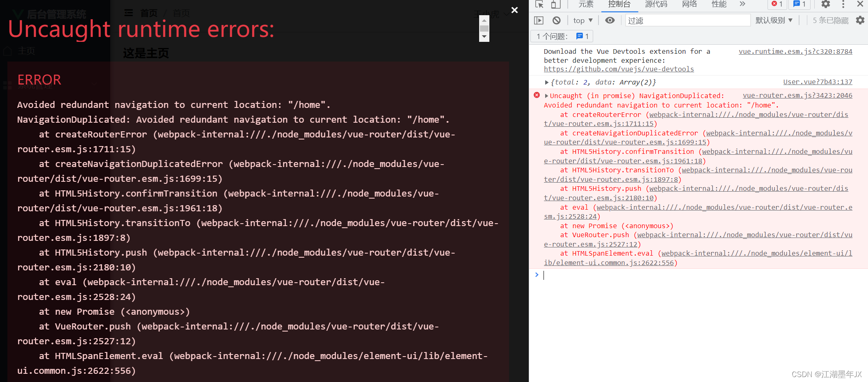The height and width of the screenshot is (382, 868).
Task: Click the ERROR heading in overlay
Action: pos(39,80)
